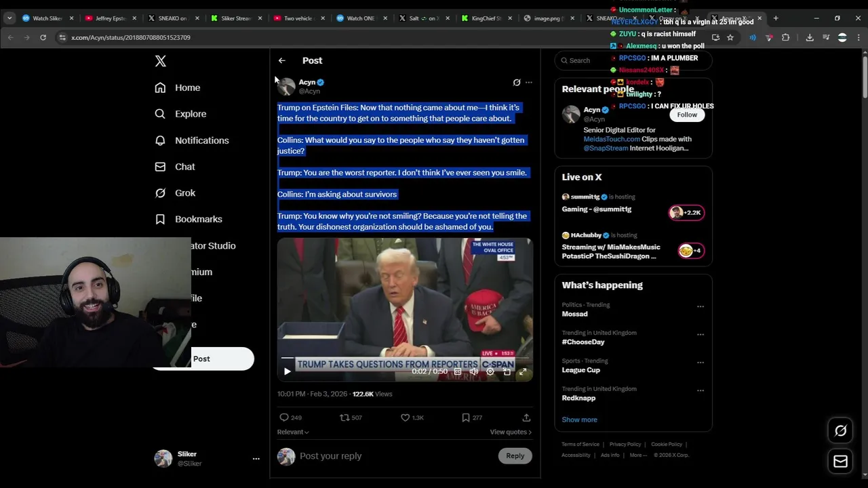Expand the video to fullscreen
The image size is (868, 488).
523,371
